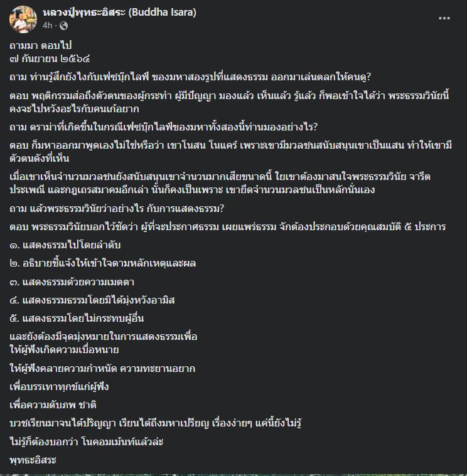467x476 pixels.
Task: Click the date line ๗ กันยายน ๒๕๖๔
Action: pos(50,58)
